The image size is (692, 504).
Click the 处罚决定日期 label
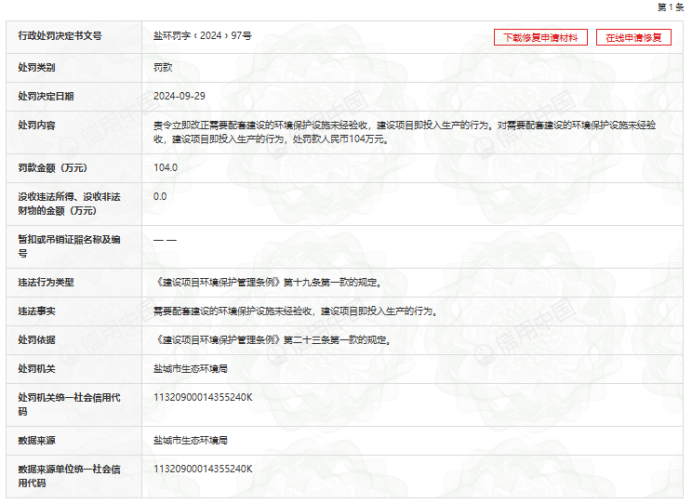click(x=46, y=96)
